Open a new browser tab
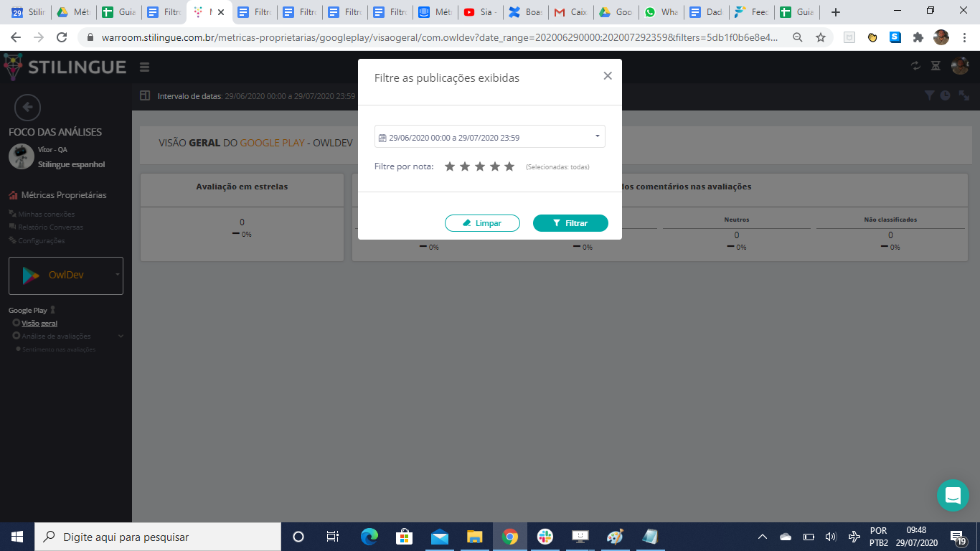 tap(835, 12)
